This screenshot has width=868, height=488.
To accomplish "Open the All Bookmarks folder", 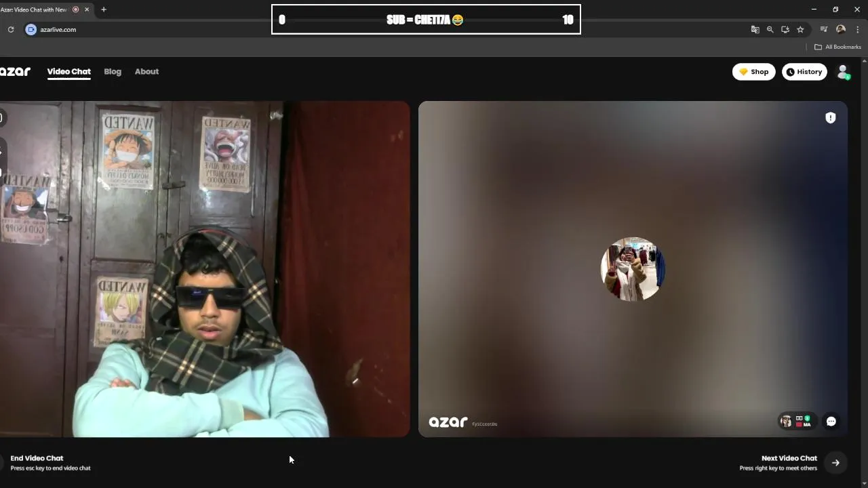I will (837, 47).
